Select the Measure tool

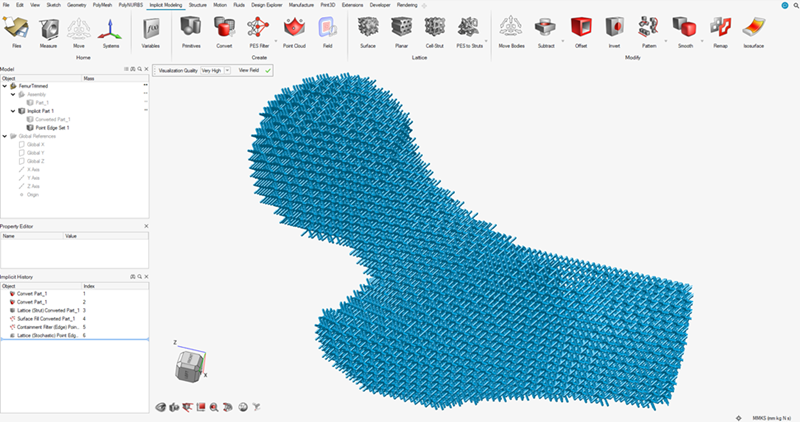point(48,28)
